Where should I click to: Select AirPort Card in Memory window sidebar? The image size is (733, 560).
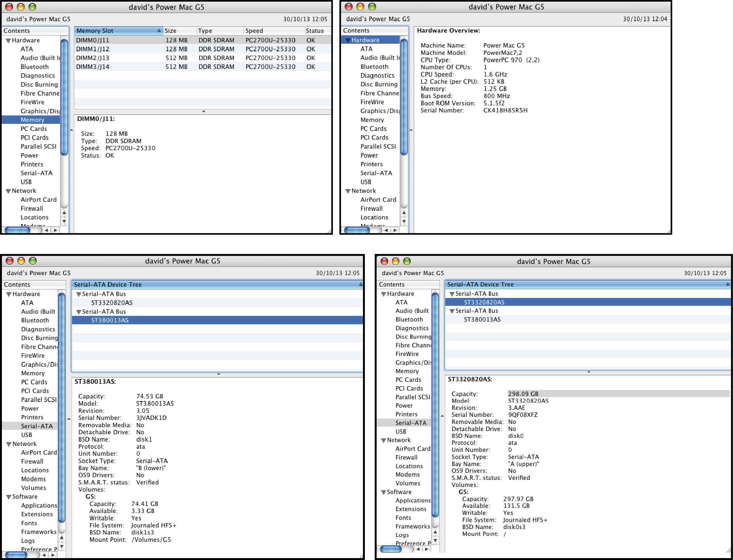38,200
